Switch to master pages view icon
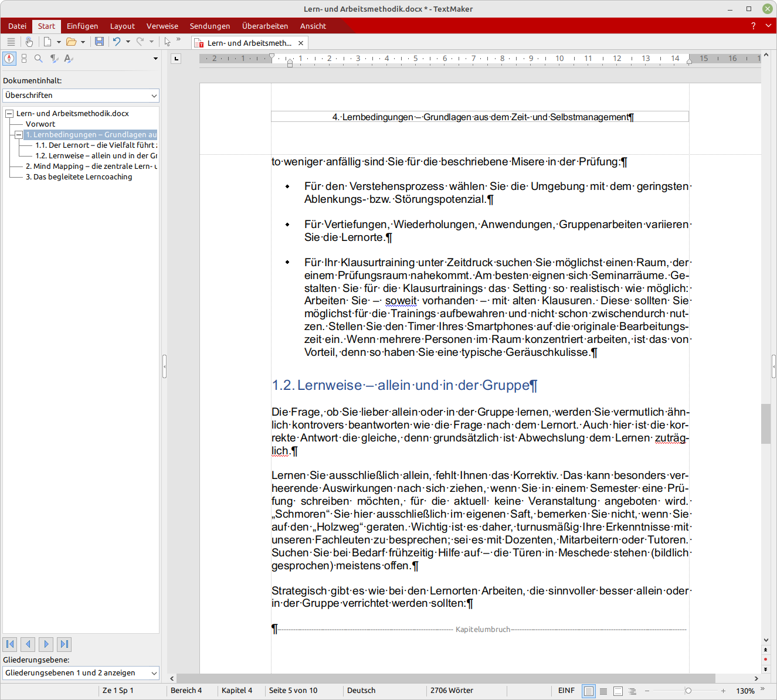The image size is (777, 700). [618, 691]
